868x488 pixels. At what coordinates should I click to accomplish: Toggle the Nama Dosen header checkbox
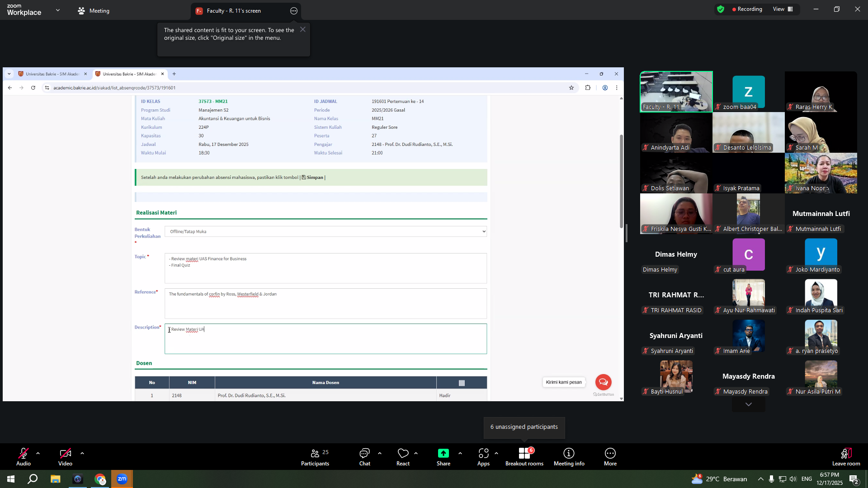[x=462, y=383]
